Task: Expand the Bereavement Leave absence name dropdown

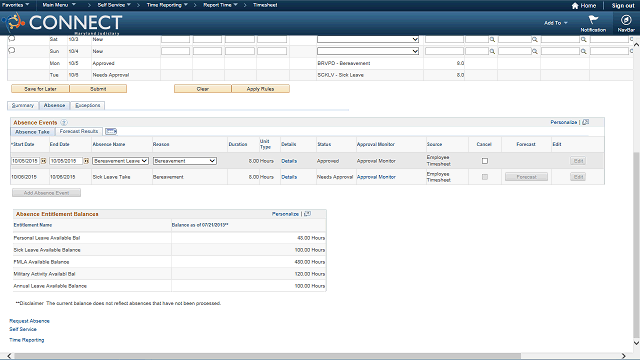Action: pyautogui.click(x=120, y=161)
